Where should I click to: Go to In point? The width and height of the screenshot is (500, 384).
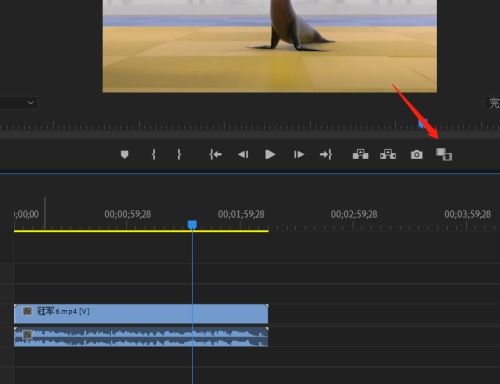[216, 154]
